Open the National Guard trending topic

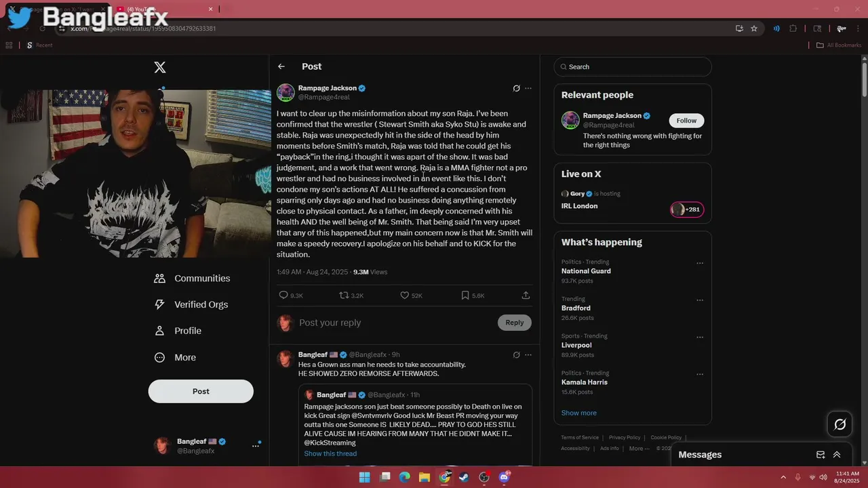[586, 271]
